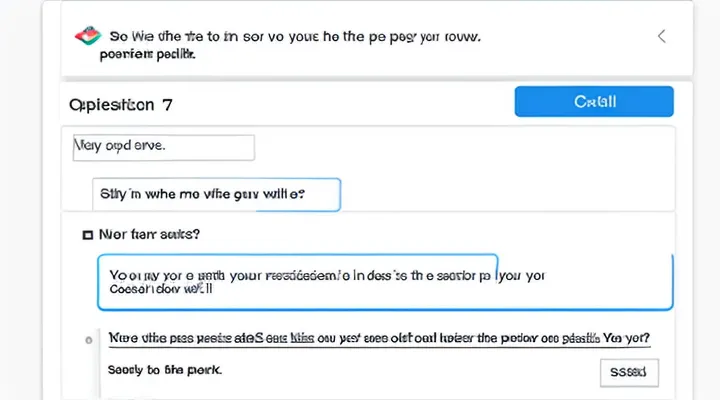Toggle the Nor fam seuks checkbox
Viewport: 720px width, 400px height.
[88, 236]
